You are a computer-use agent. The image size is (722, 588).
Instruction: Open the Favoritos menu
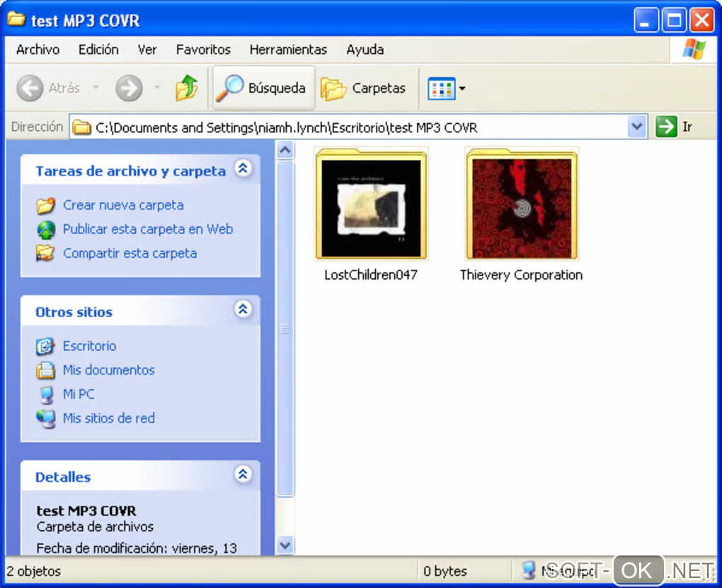(x=203, y=50)
